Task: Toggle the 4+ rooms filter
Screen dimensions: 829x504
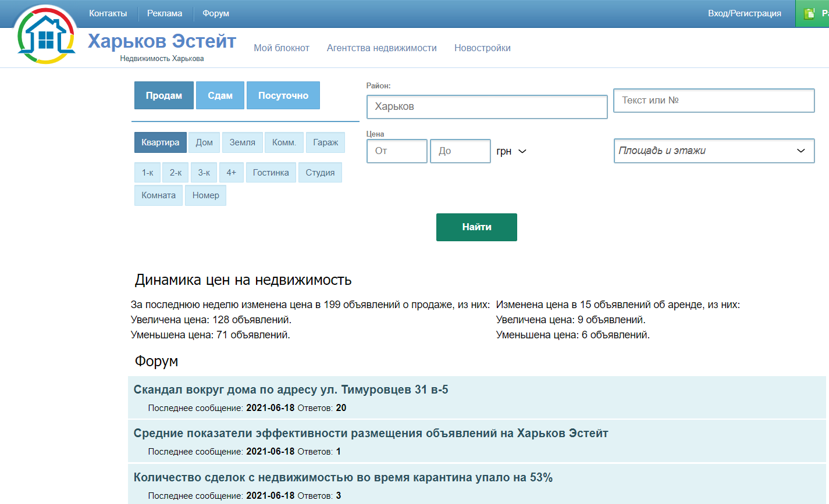Action: [232, 173]
